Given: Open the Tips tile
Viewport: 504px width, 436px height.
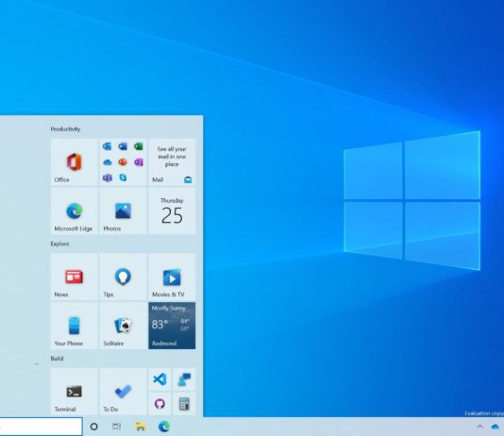Looking at the screenshot, I should click(123, 277).
